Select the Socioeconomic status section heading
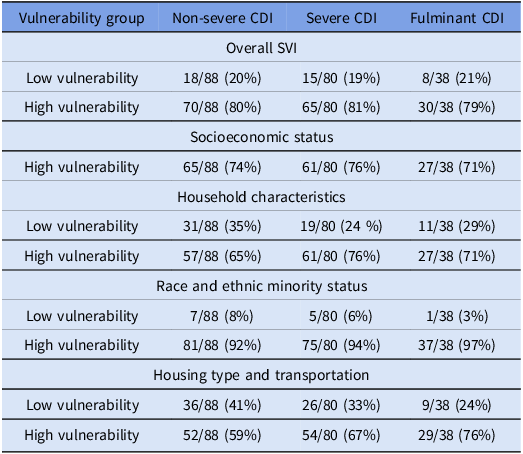 point(262,137)
